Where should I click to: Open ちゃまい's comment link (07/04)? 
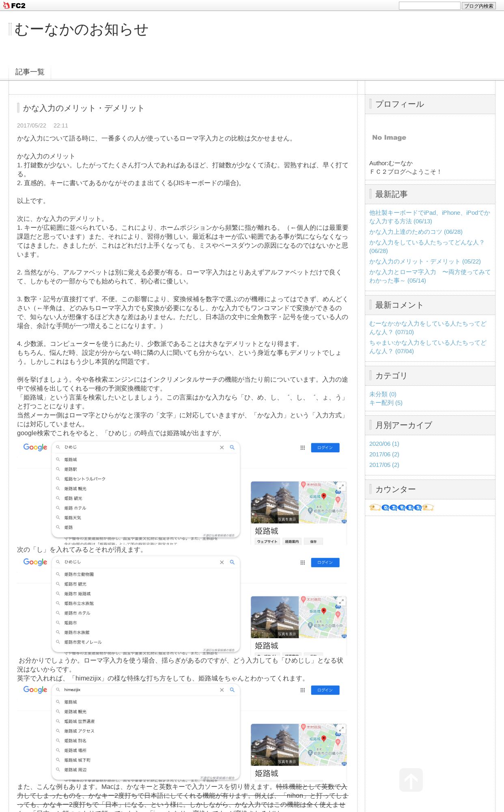[x=428, y=347]
